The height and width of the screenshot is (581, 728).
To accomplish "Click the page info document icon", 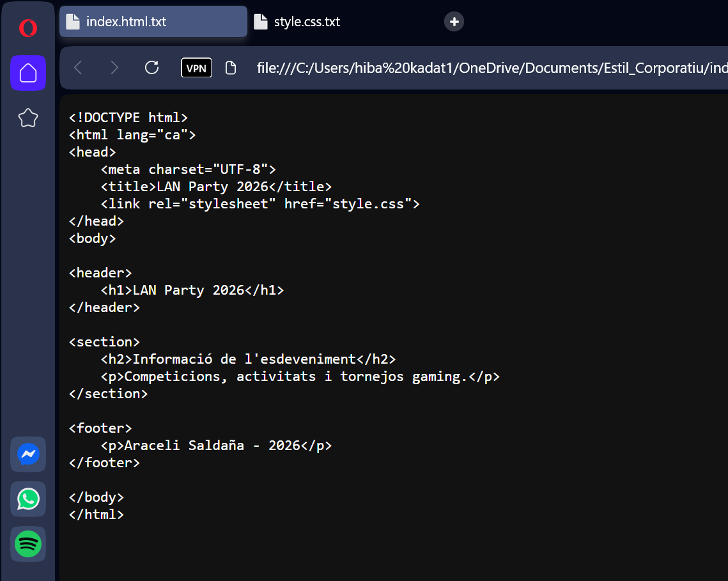I will (x=231, y=68).
